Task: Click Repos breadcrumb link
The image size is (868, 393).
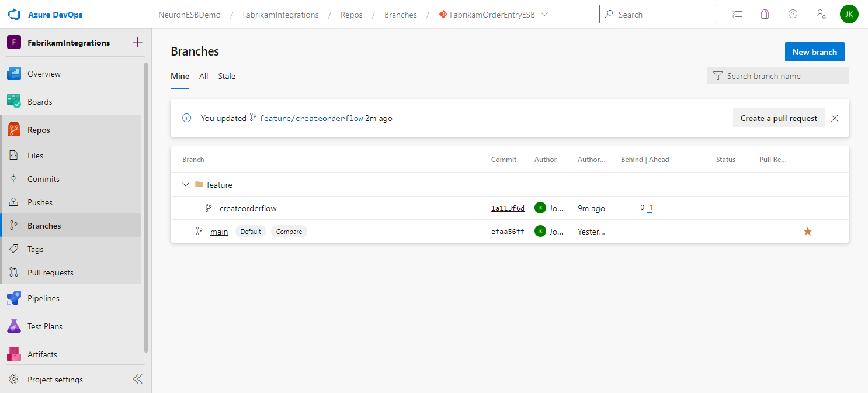Action: [x=352, y=15]
